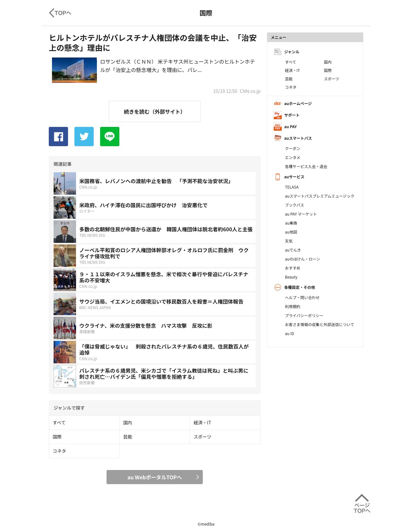Select 国内 in sidebar ジャンル menu
Image resolution: width=412 pixels, height=532 pixels.
(328, 62)
